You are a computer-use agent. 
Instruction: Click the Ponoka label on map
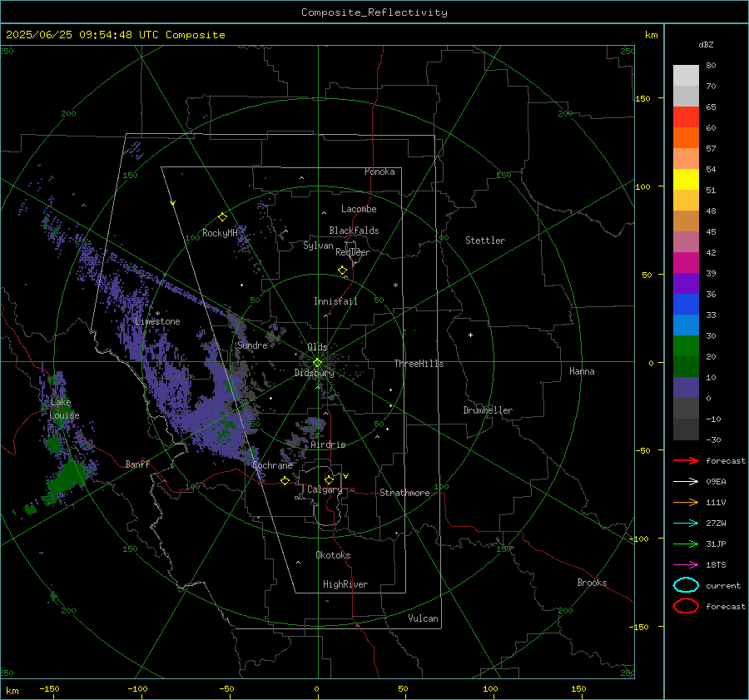379,171
